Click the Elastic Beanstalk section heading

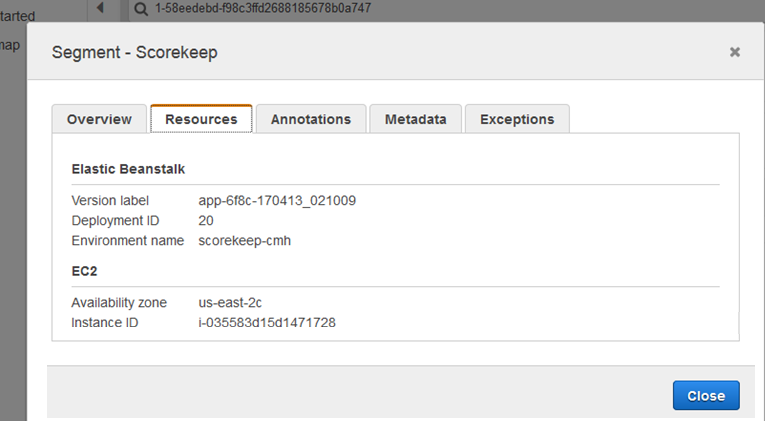pyautogui.click(x=128, y=169)
